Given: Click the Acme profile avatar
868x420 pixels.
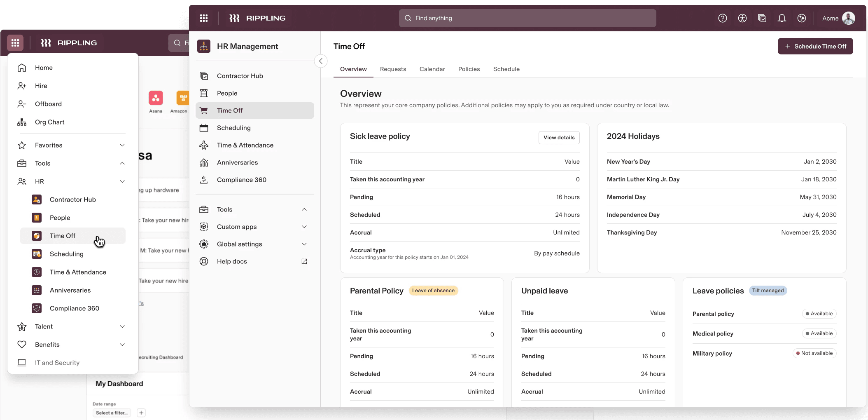Looking at the screenshot, I should click(x=849, y=18).
